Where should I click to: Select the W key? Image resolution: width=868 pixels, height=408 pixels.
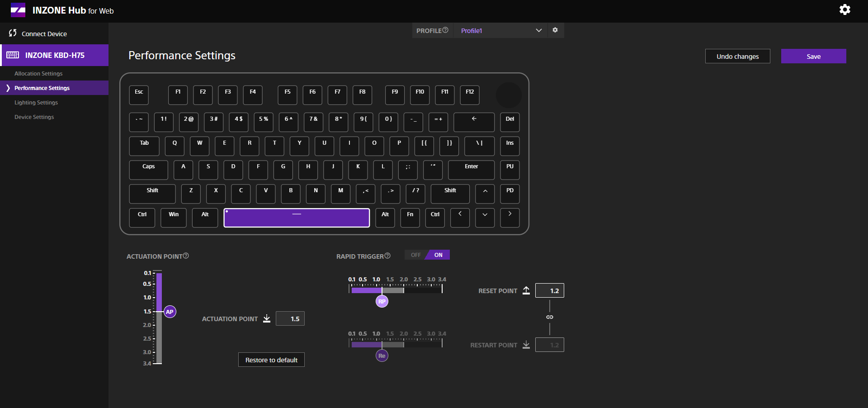point(199,146)
